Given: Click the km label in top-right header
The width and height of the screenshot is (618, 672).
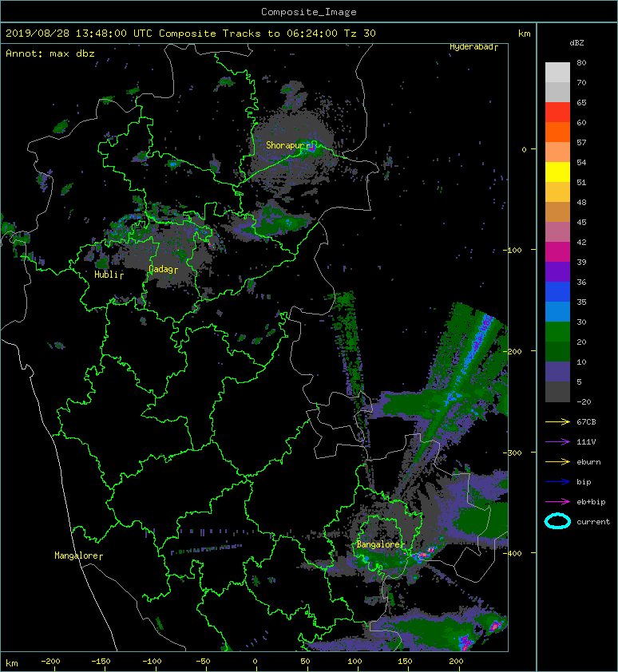Looking at the screenshot, I should click(x=524, y=34).
